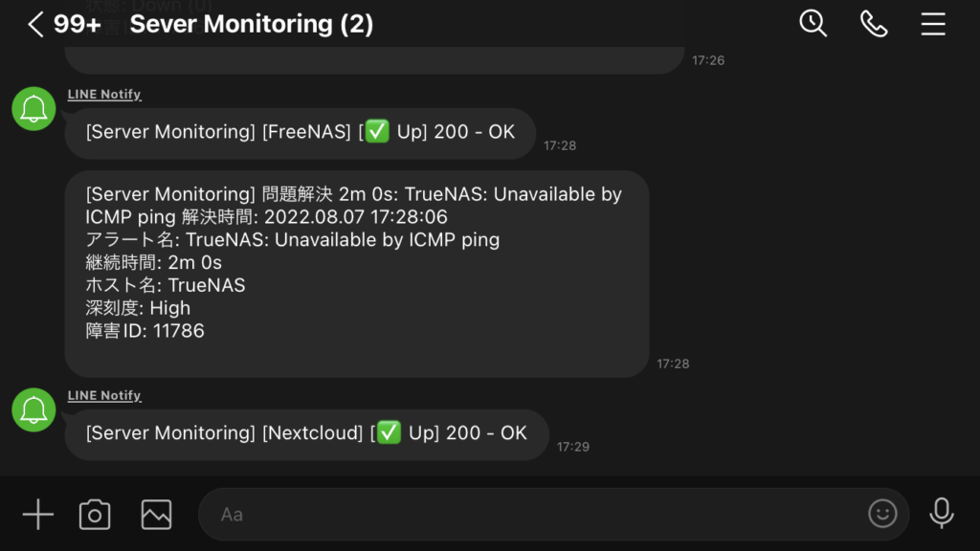Select the TrueNAS ICMP ping resolved message
980x551 pixels.
(357, 274)
